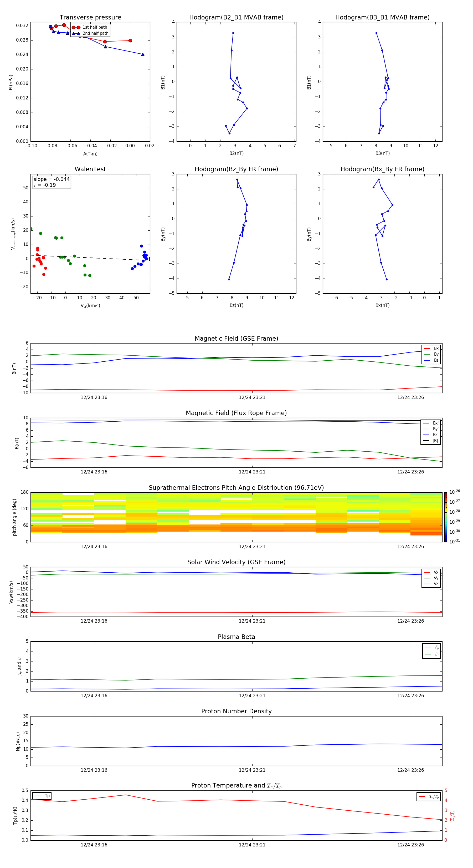Click the "12/24 23:21" tick under Proton Temperature
The image size is (473, 868).
click(252, 845)
